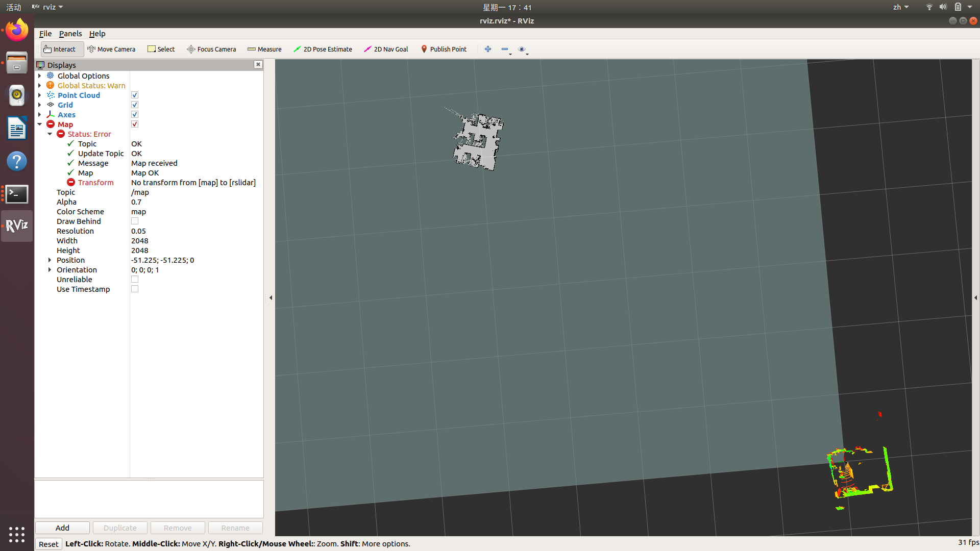Toggle the Point Cloud visibility checkbox
This screenshot has height=551, width=980.
pyautogui.click(x=135, y=95)
